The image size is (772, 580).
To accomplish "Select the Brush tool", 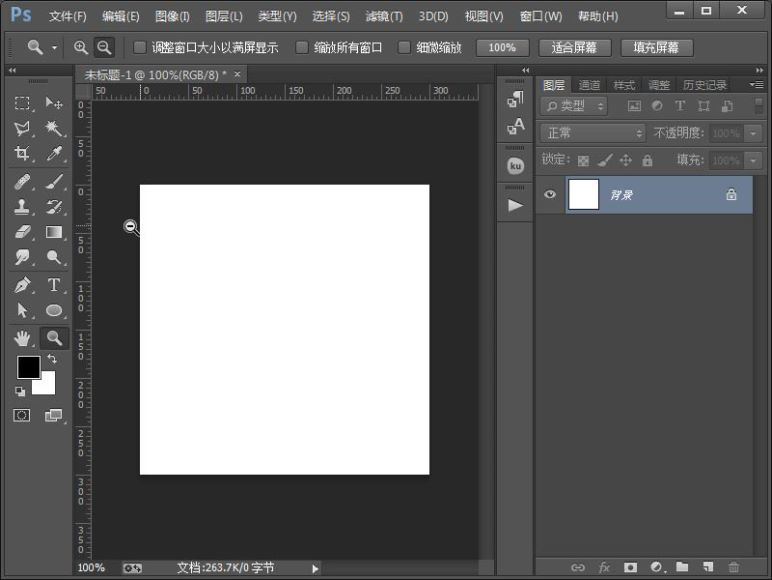I will coord(54,182).
